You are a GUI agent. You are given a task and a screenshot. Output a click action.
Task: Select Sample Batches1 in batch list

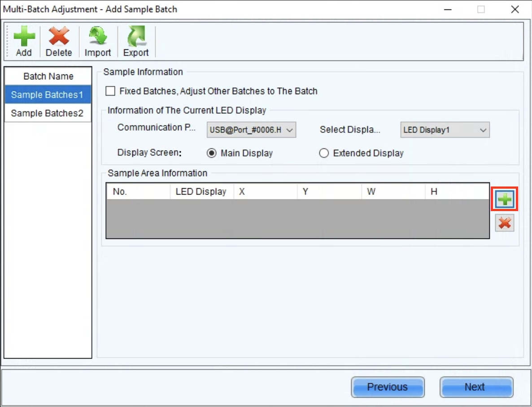point(47,95)
